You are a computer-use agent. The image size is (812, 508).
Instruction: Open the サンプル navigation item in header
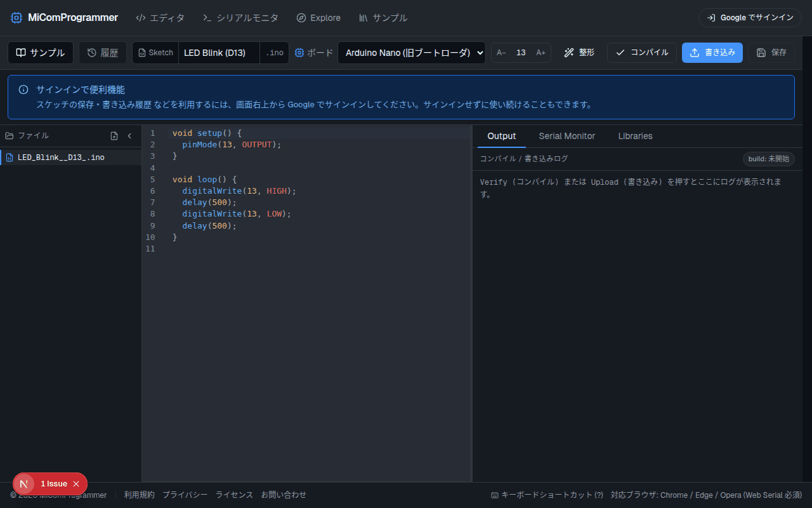click(x=383, y=18)
